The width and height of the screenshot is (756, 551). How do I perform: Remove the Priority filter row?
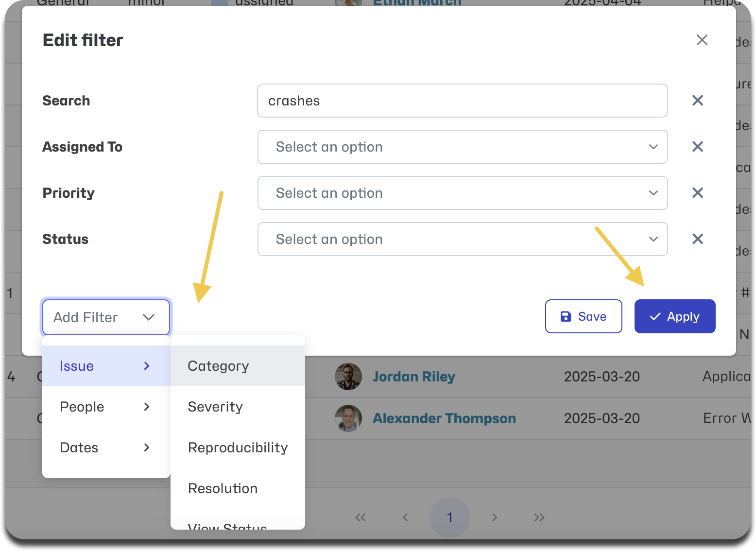pyautogui.click(x=698, y=193)
